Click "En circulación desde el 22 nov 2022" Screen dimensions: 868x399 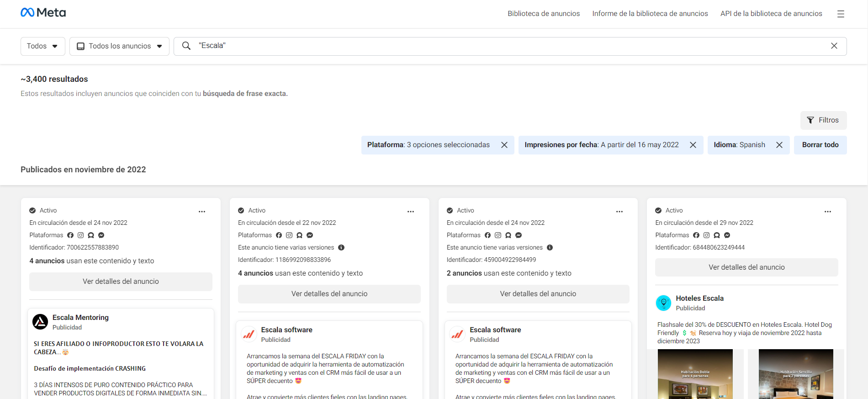[x=287, y=223]
